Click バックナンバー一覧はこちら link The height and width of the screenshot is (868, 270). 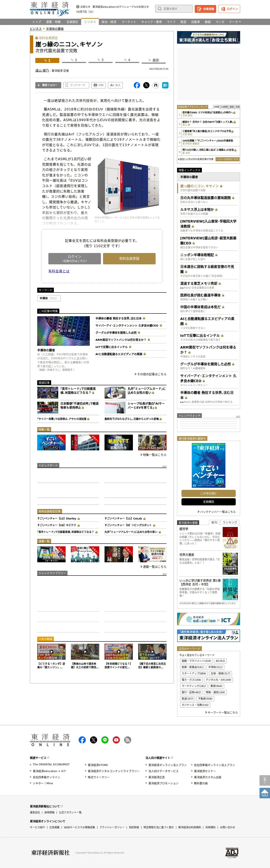point(216,511)
